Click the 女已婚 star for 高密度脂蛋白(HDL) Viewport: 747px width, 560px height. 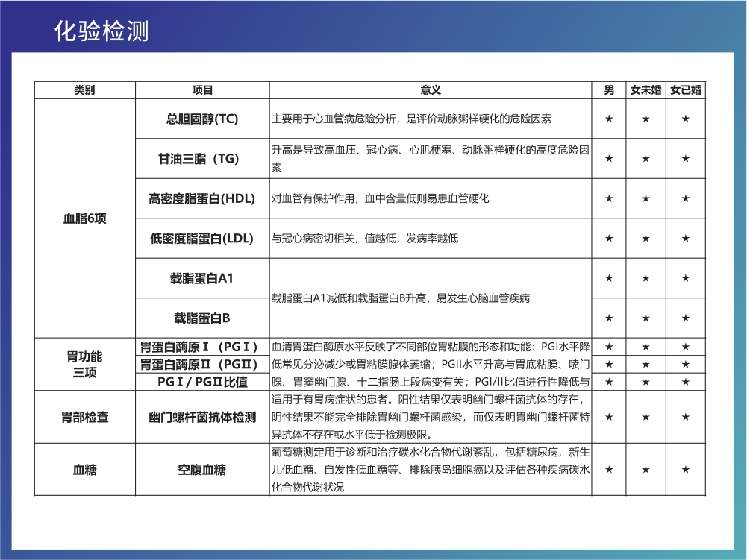pos(685,198)
